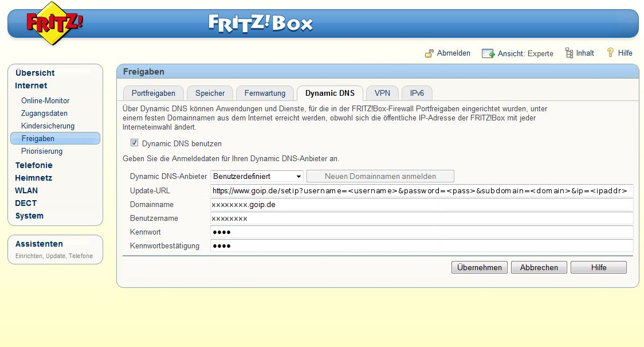Image resolution: width=644 pixels, height=347 pixels.
Task: Focus the Domainname input field
Action: (x=421, y=204)
